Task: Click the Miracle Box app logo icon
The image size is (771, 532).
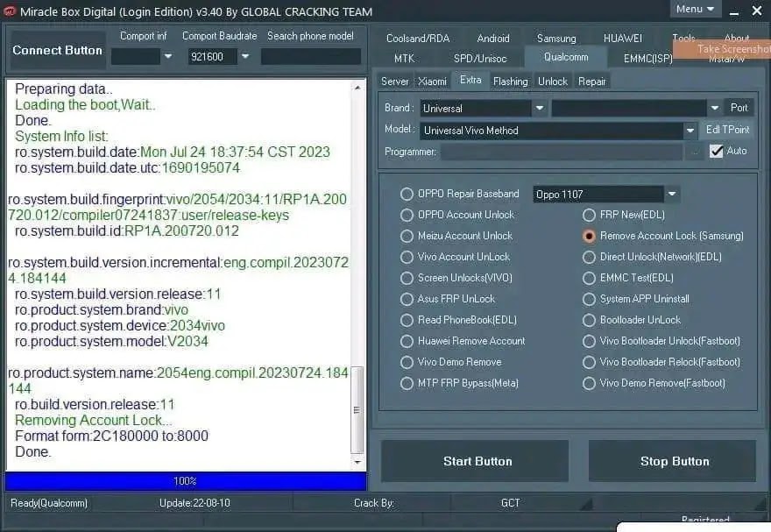Action: click(x=10, y=11)
